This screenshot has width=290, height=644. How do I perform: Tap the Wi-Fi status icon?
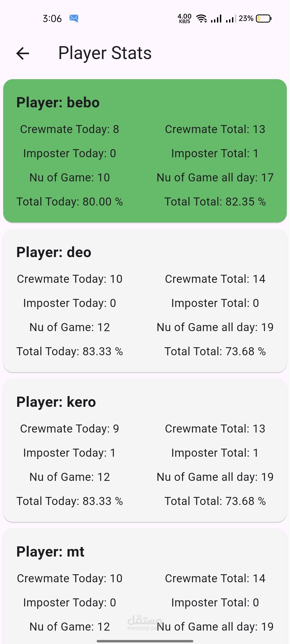201,18
